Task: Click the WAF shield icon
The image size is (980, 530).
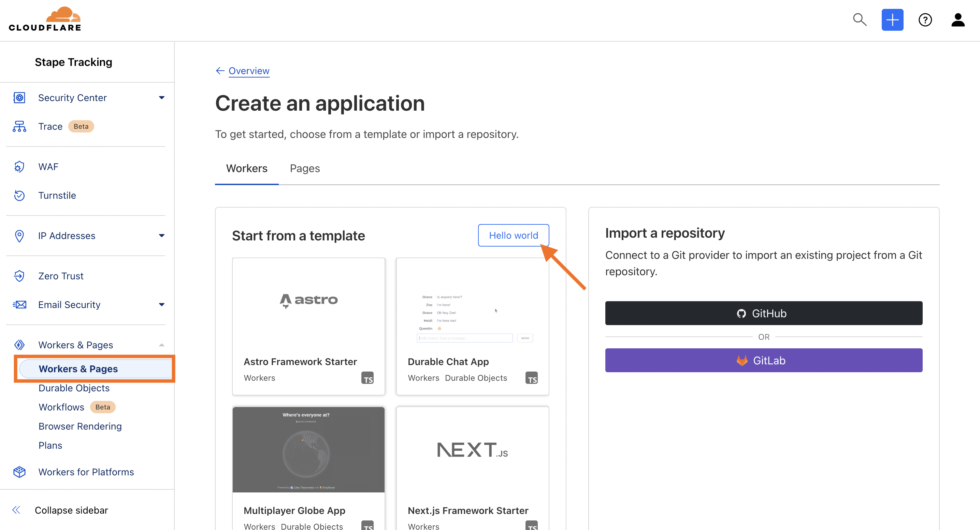Action: point(19,166)
